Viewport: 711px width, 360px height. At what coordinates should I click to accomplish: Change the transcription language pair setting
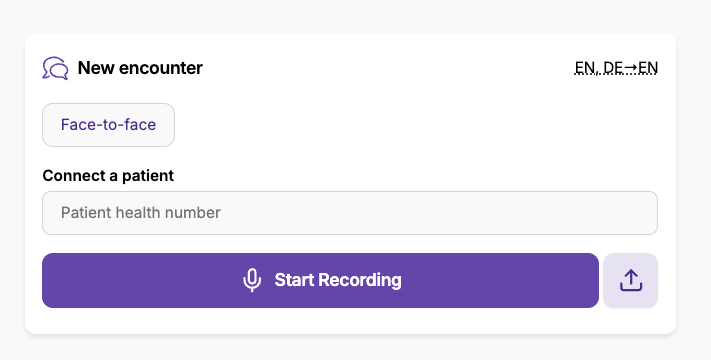point(616,68)
